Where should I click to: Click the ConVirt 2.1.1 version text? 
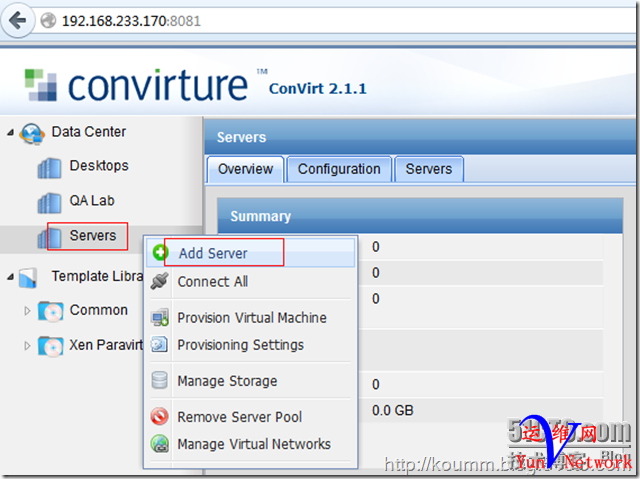click(x=318, y=89)
